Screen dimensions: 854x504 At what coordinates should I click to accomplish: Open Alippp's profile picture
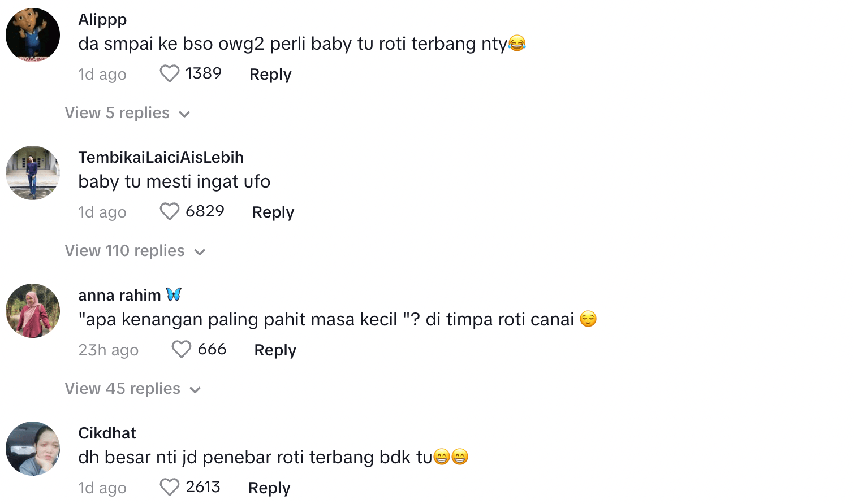pyautogui.click(x=33, y=35)
